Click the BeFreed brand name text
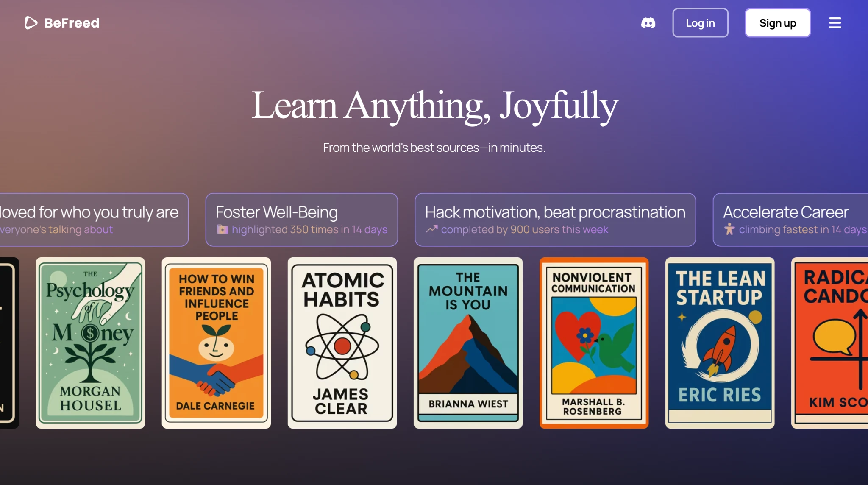 (72, 23)
